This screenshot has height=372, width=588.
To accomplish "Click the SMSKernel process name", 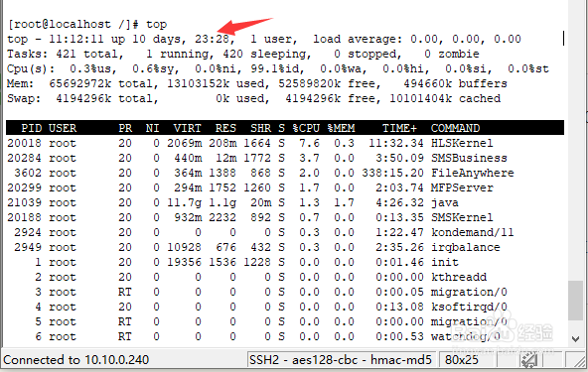I will pos(462,217).
